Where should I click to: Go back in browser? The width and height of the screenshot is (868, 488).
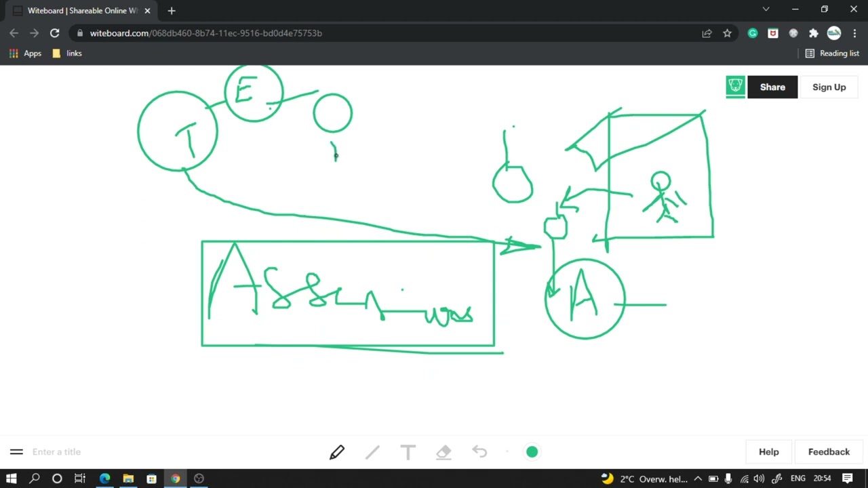(x=14, y=33)
